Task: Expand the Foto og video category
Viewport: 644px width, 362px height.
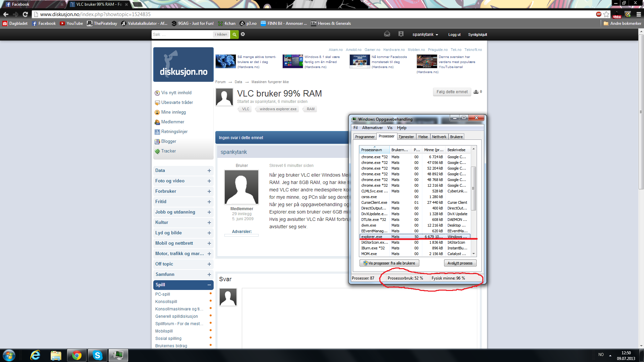Action: [209, 181]
